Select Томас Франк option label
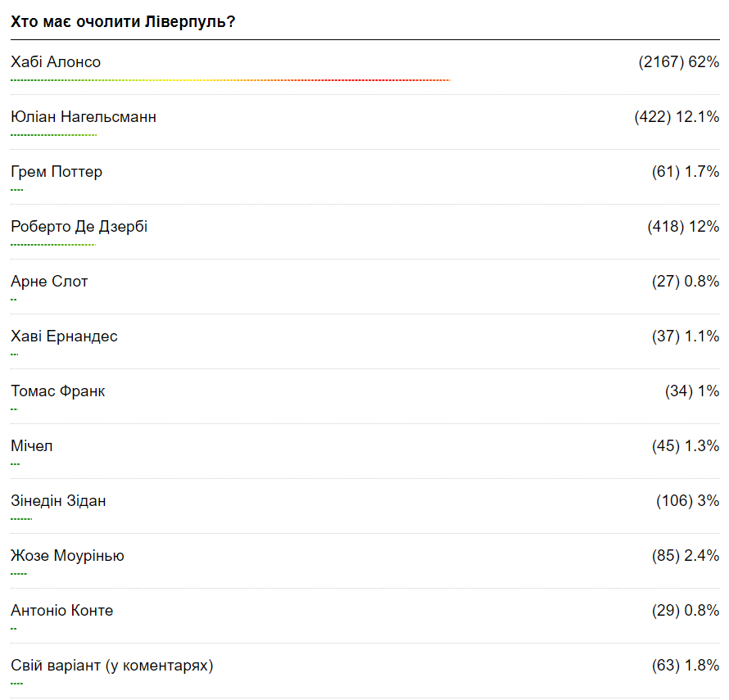The image size is (729, 700). pyautogui.click(x=58, y=391)
